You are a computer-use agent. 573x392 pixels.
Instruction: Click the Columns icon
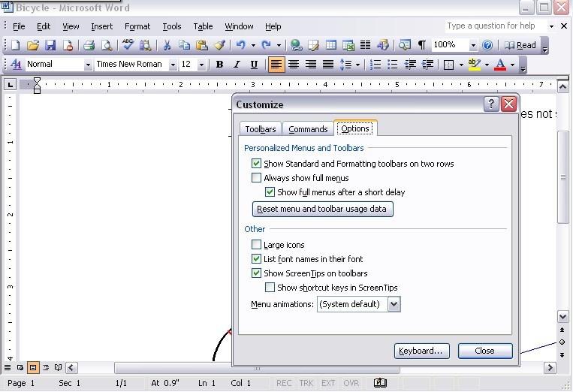[x=366, y=45]
